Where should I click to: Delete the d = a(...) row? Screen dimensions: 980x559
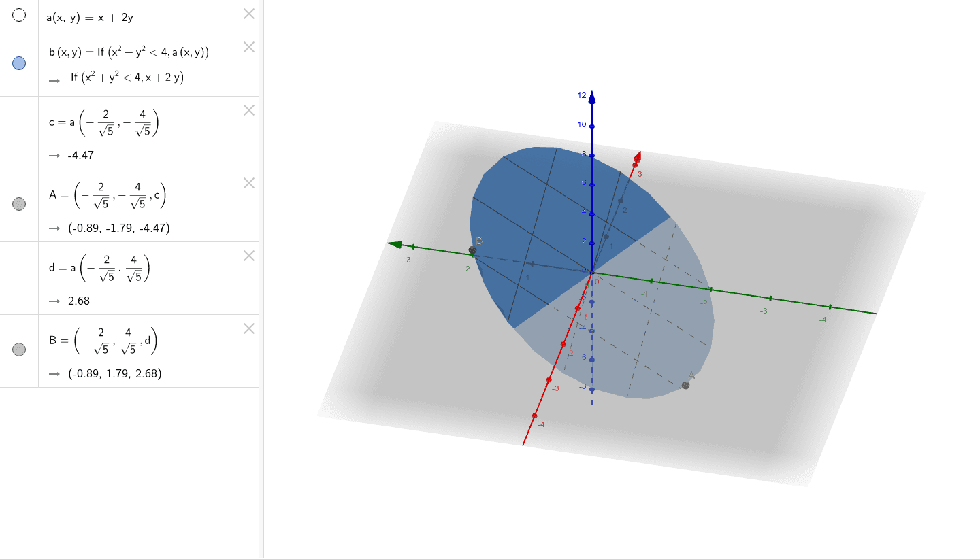tap(249, 256)
